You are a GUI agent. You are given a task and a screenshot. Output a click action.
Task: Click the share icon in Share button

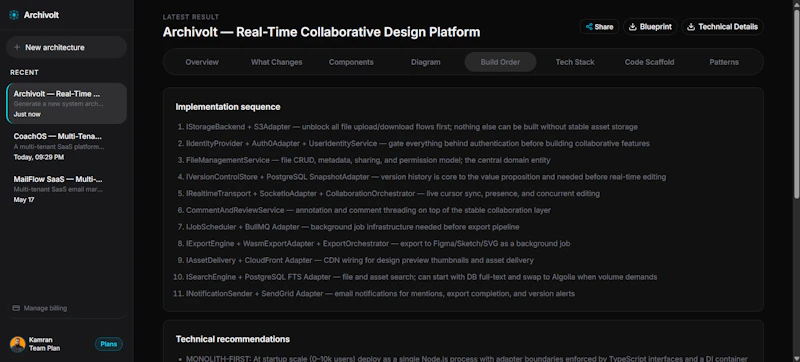(589, 27)
